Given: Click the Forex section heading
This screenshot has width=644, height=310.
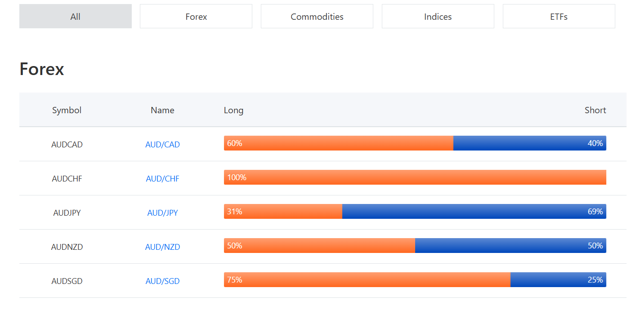Looking at the screenshot, I should tap(42, 69).
